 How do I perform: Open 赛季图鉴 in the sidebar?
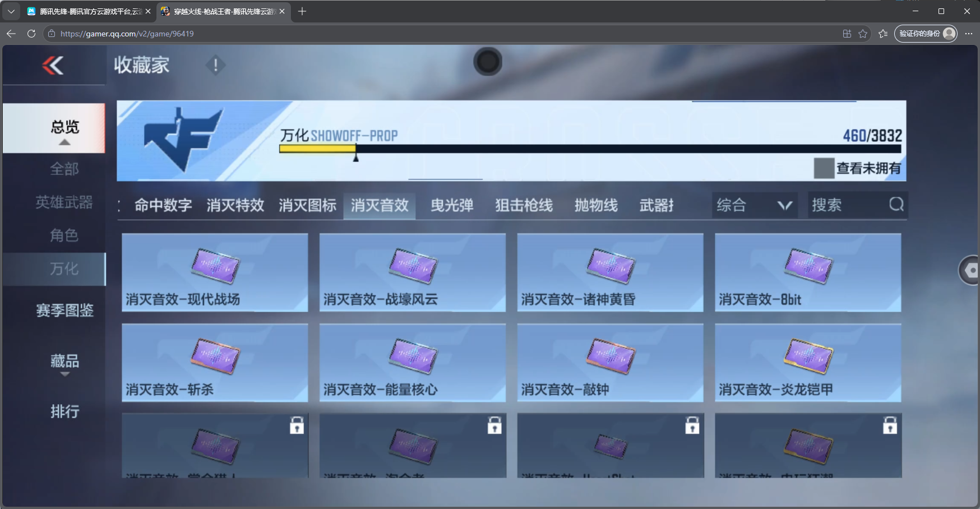64,310
